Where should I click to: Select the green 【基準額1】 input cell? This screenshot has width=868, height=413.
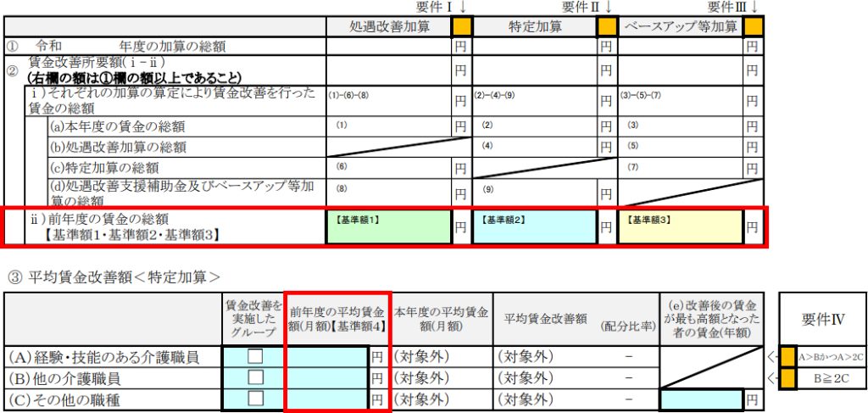pyautogui.click(x=389, y=227)
